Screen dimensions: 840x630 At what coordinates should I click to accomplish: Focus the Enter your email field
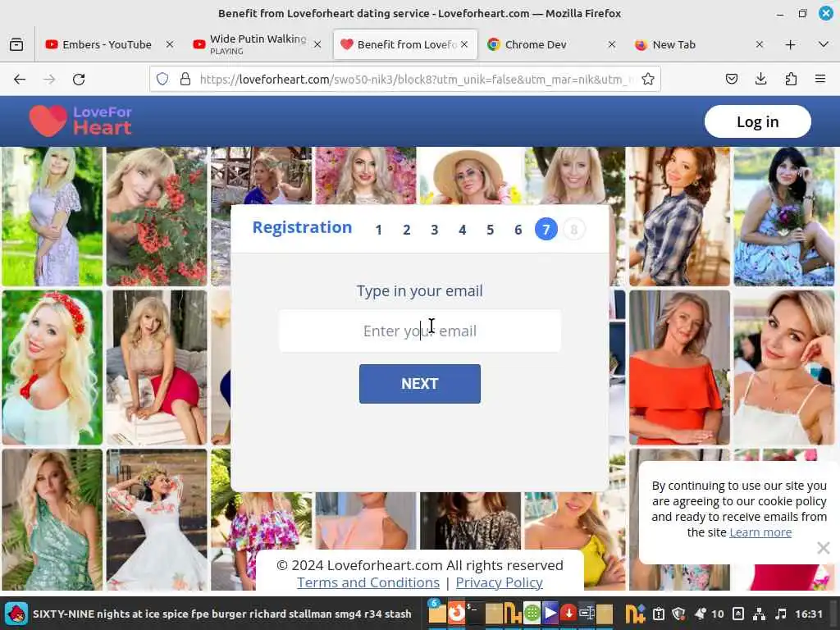pos(420,331)
